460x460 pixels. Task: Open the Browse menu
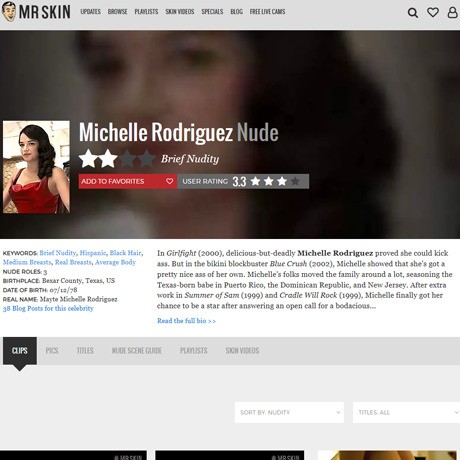click(x=117, y=12)
